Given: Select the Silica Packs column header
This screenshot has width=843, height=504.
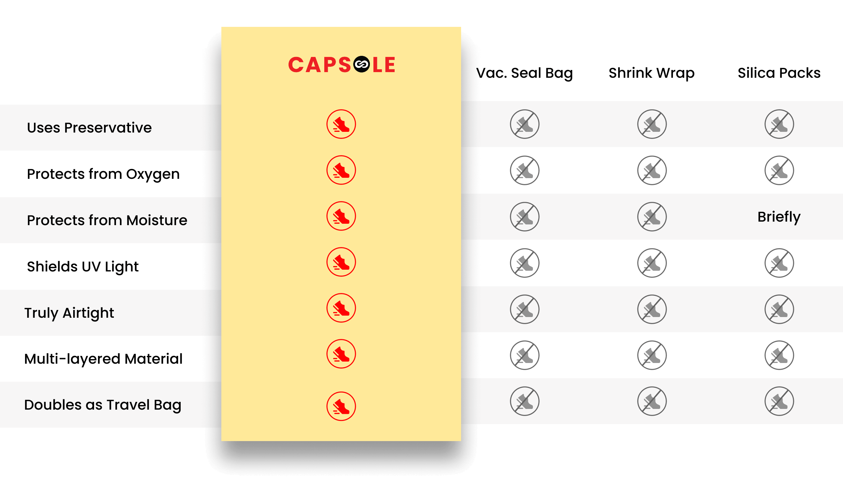Looking at the screenshot, I should pyautogui.click(x=779, y=73).
